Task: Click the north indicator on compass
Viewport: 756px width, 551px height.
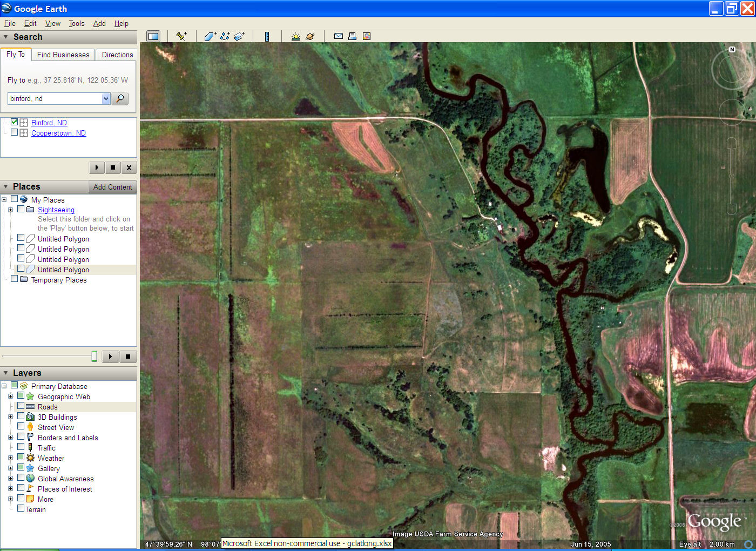Action: (732, 49)
